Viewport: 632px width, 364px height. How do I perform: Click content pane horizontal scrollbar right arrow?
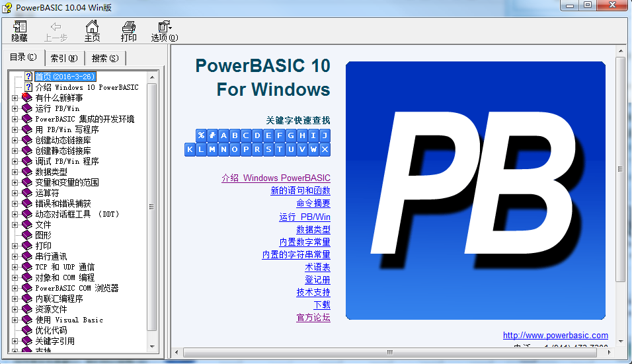609,352
